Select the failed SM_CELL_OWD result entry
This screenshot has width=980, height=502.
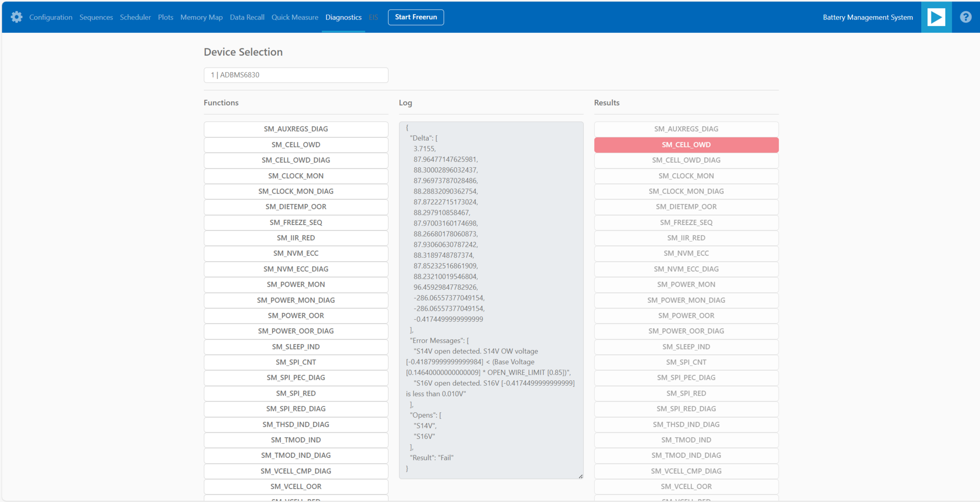pyautogui.click(x=686, y=145)
